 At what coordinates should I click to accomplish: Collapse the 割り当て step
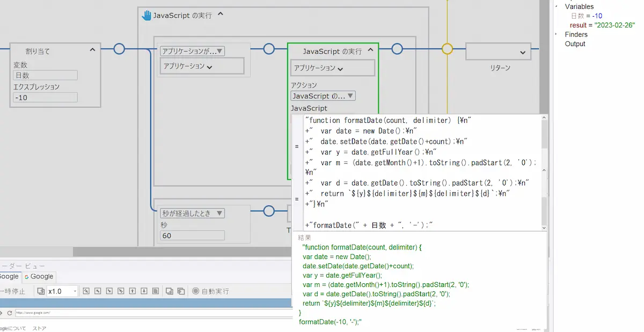pos(92,50)
